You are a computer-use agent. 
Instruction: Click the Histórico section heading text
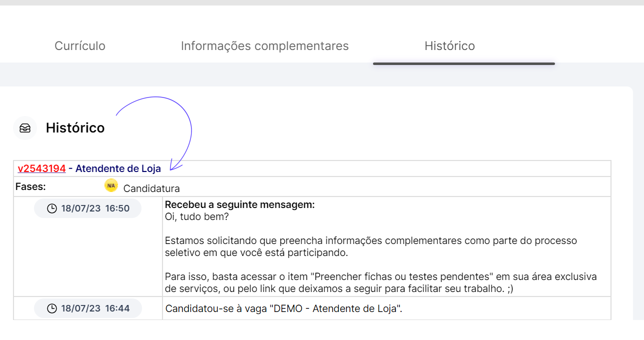(x=75, y=128)
